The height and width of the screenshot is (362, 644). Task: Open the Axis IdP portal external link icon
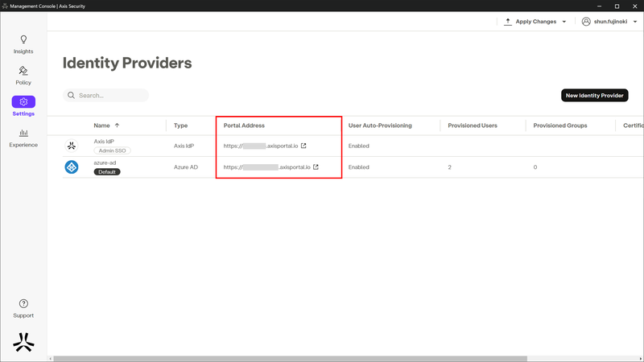pos(303,146)
